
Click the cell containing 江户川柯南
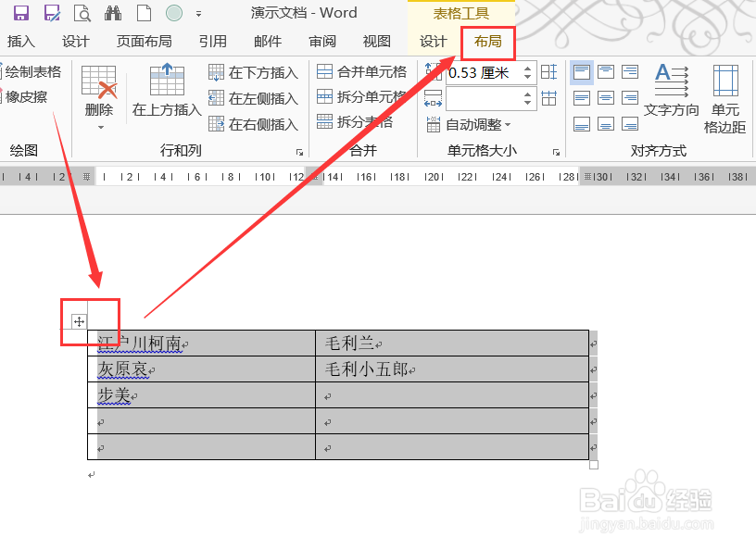click(202, 344)
